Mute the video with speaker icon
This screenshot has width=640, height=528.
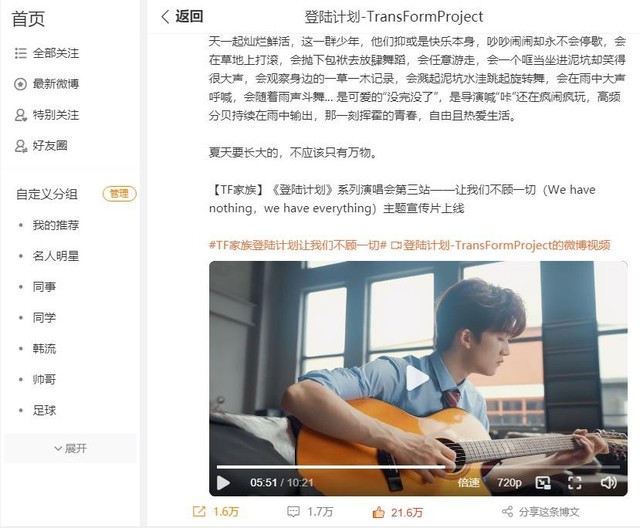[609, 483]
